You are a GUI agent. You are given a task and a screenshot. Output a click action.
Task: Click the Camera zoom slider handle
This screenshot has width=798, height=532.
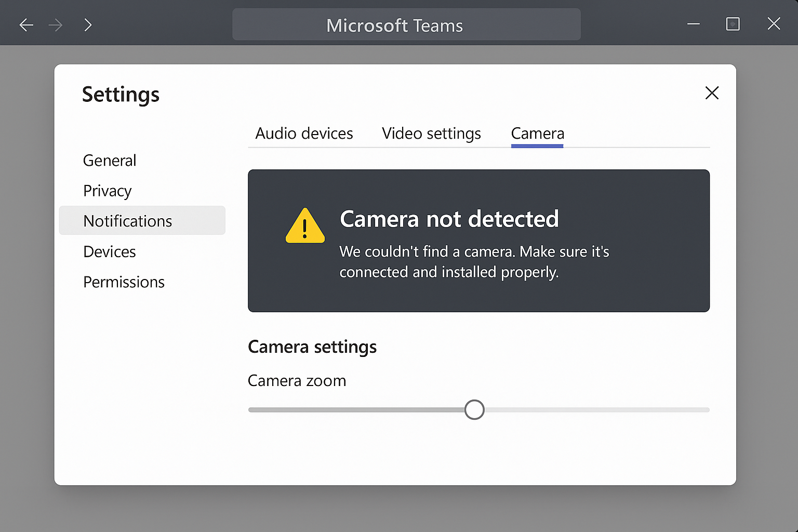(474, 409)
